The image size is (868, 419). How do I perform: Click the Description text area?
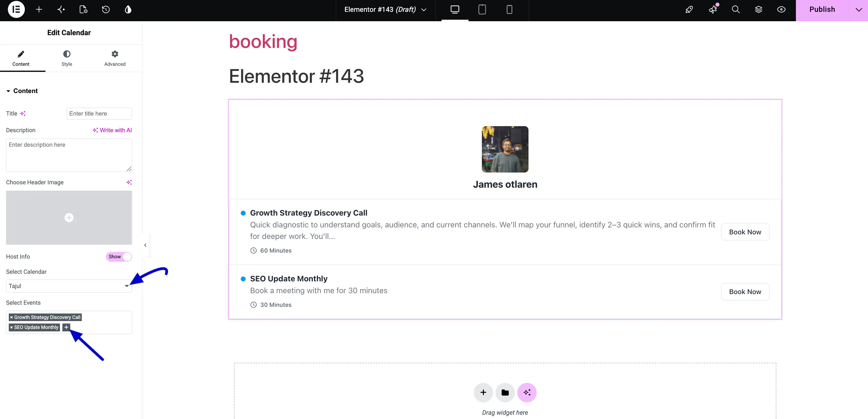point(69,155)
